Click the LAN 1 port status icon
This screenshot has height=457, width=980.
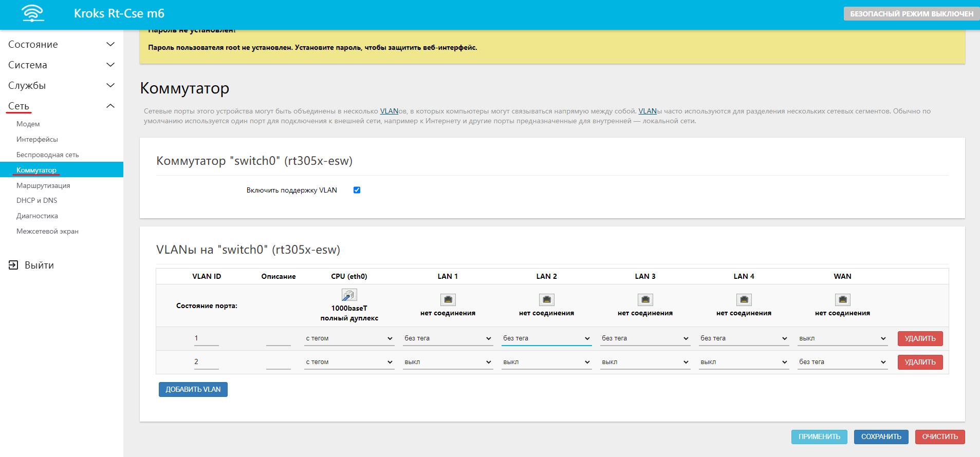point(448,299)
